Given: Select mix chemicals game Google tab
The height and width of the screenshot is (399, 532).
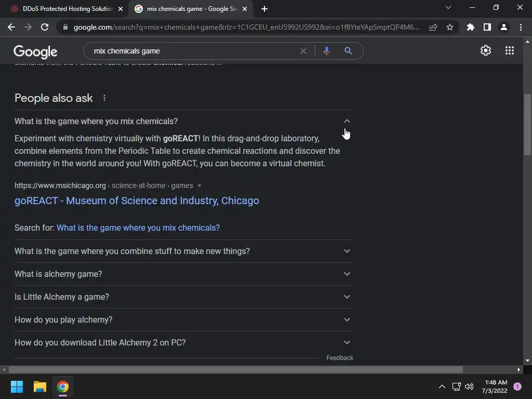Looking at the screenshot, I should pyautogui.click(x=190, y=9).
